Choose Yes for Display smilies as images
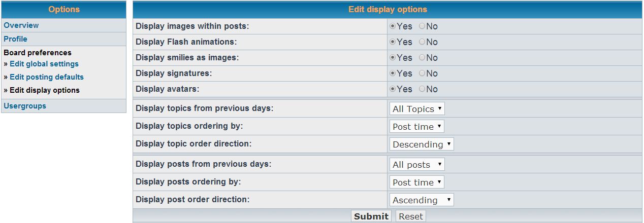 (393, 58)
